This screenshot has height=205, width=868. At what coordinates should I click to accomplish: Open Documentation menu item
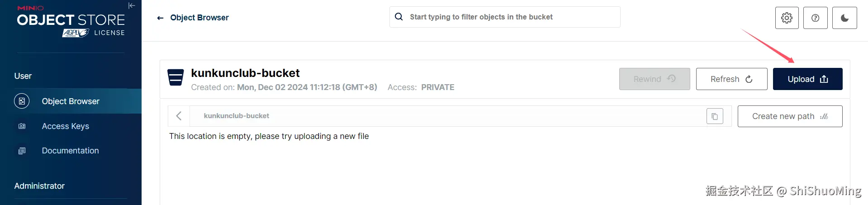click(x=70, y=151)
